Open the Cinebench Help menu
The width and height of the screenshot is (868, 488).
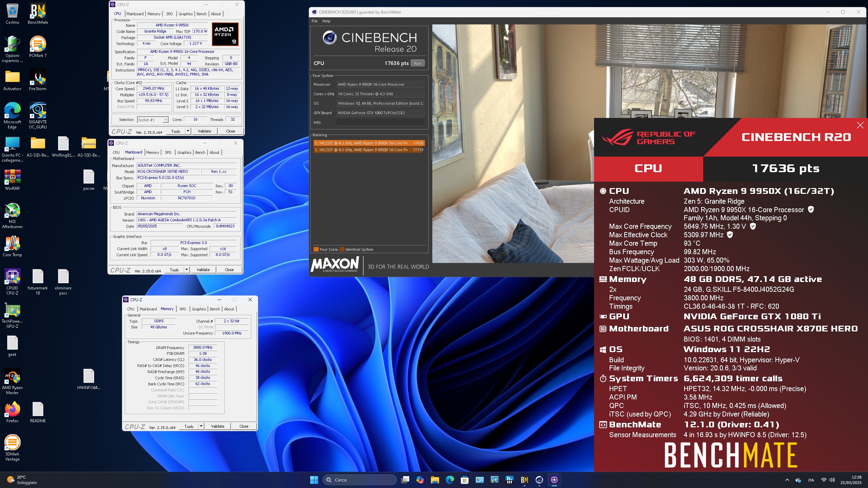tap(326, 21)
